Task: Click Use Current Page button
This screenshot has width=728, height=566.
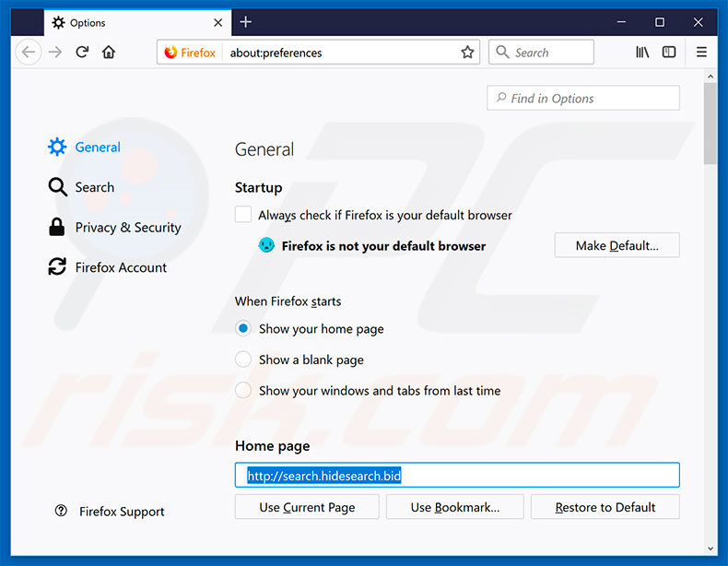Action: pos(307,507)
